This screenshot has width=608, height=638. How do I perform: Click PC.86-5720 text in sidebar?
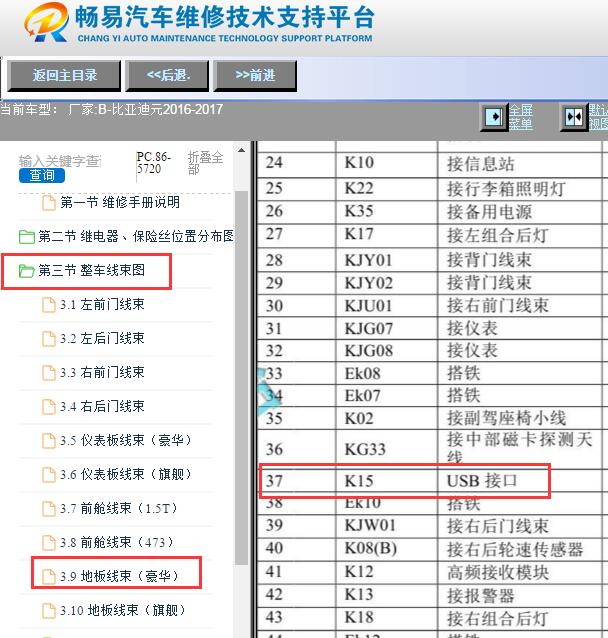(x=154, y=162)
